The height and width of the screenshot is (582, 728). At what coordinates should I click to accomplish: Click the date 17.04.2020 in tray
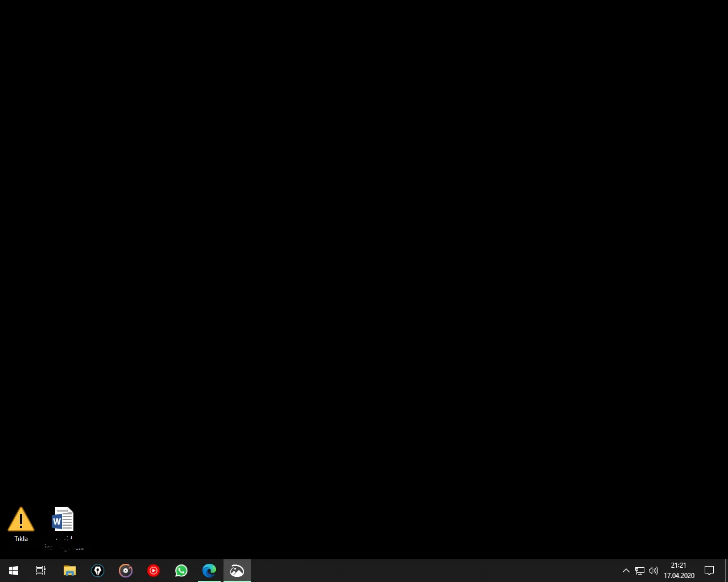[x=679, y=576]
